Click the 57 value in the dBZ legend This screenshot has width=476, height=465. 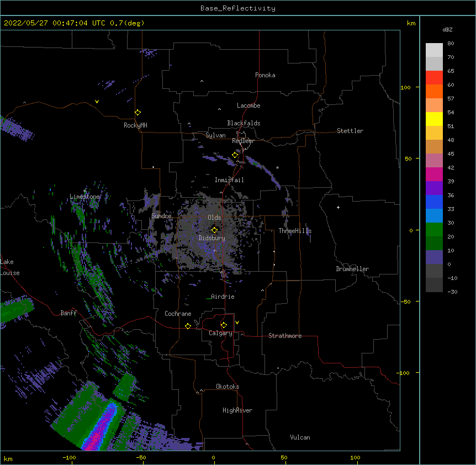(x=451, y=99)
